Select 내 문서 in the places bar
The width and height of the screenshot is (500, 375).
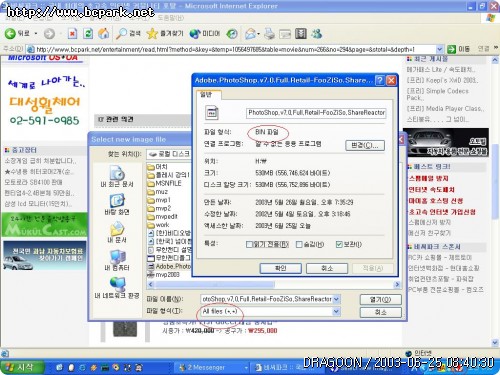[x=117, y=232]
